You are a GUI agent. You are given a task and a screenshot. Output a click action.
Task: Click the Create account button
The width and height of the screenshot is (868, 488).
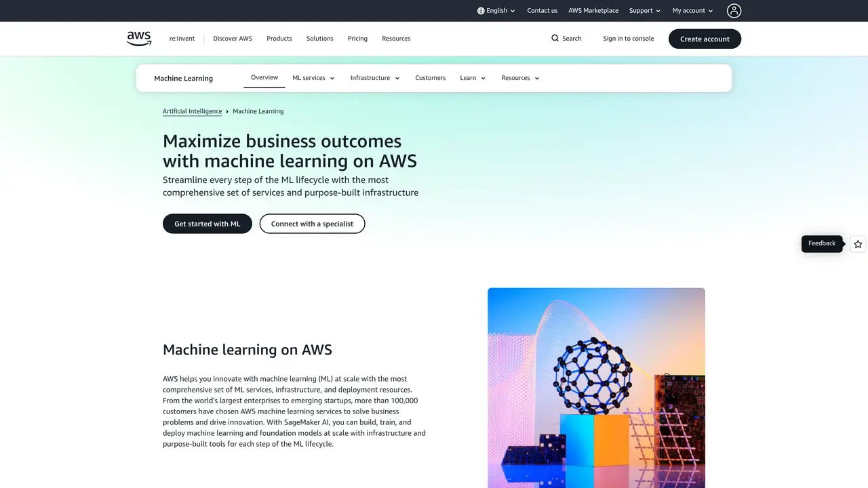(x=705, y=39)
